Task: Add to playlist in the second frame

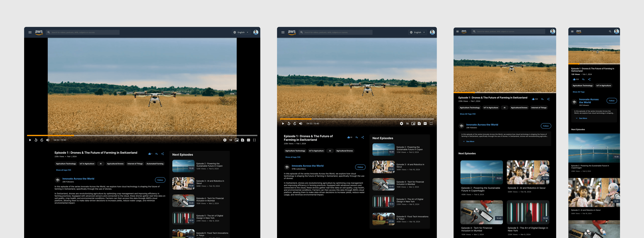Action: (x=357, y=137)
